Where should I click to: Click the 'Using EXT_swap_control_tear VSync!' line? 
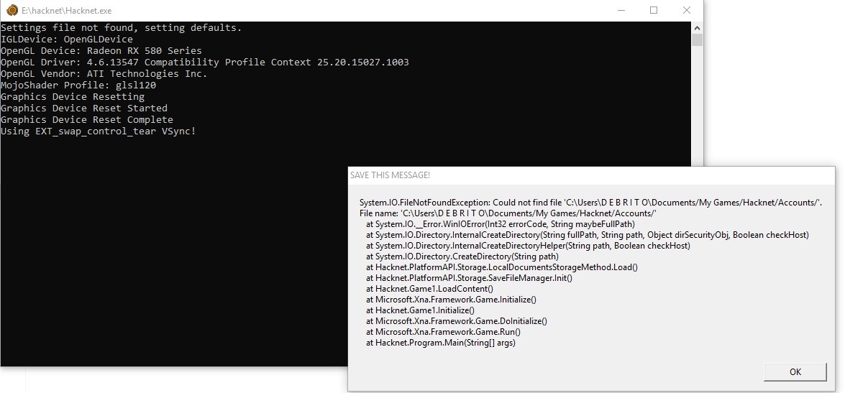click(x=99, y=131)
